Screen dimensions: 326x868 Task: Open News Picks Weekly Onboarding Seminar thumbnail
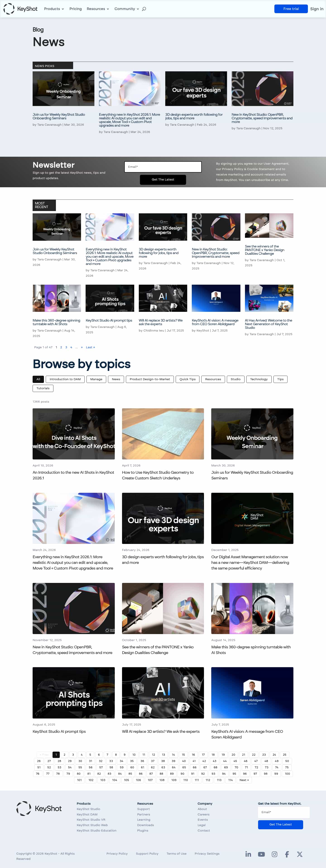coord(63,89)
